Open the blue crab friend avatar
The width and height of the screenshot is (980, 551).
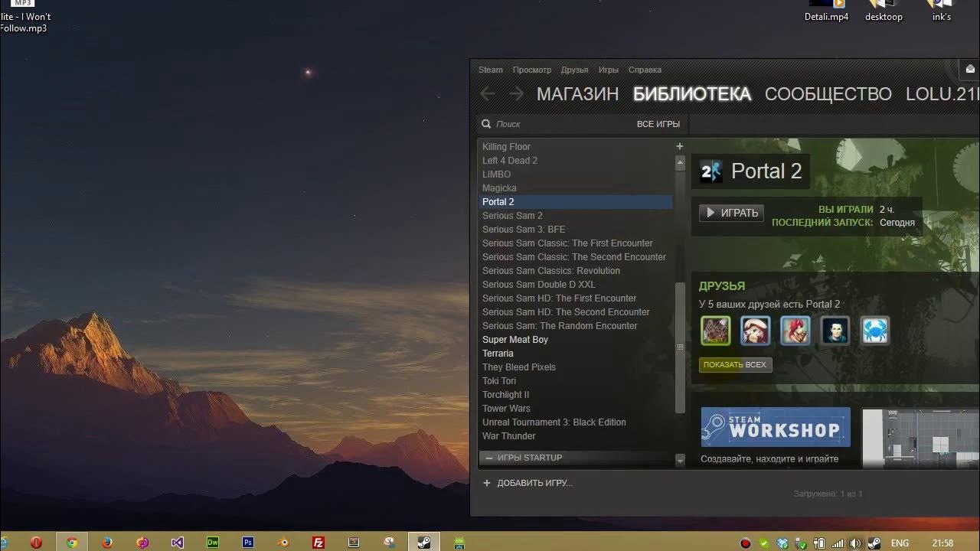(x=874, y=331)
